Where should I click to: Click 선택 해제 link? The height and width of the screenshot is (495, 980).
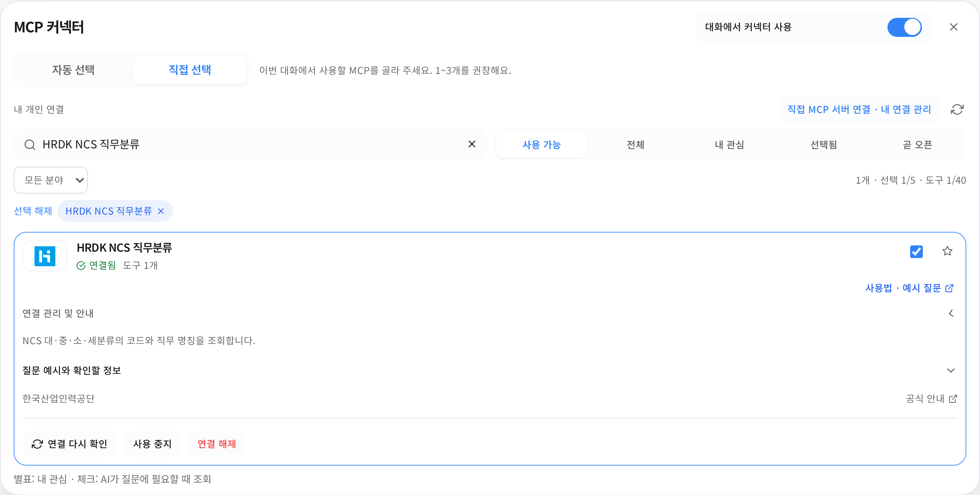[x=33, y=211]
